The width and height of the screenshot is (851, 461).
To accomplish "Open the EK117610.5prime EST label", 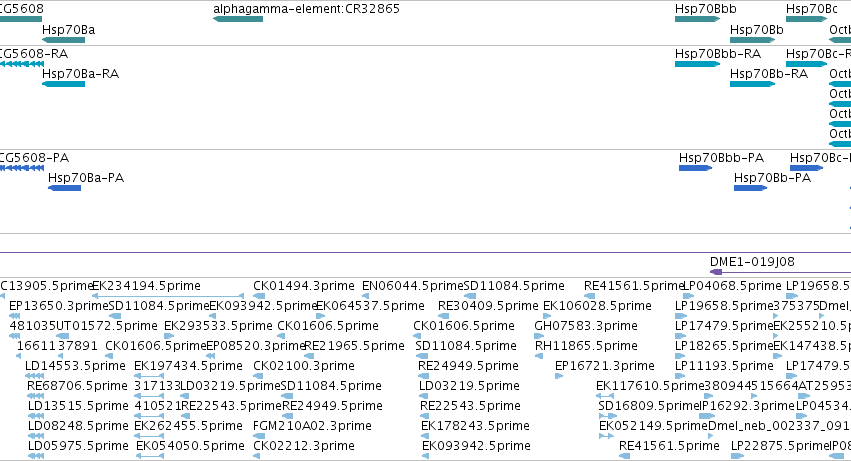I will (650, 386).
